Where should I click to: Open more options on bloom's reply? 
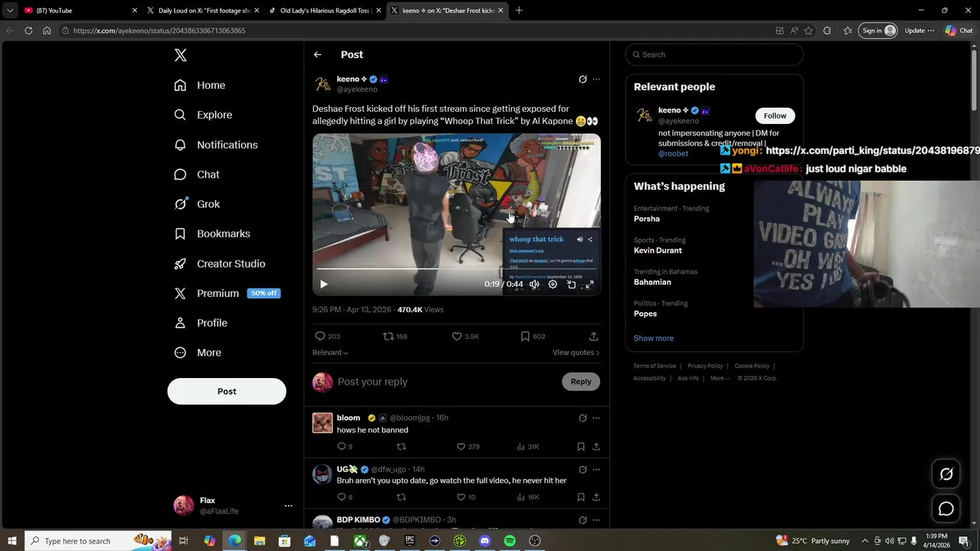point(596,418)
